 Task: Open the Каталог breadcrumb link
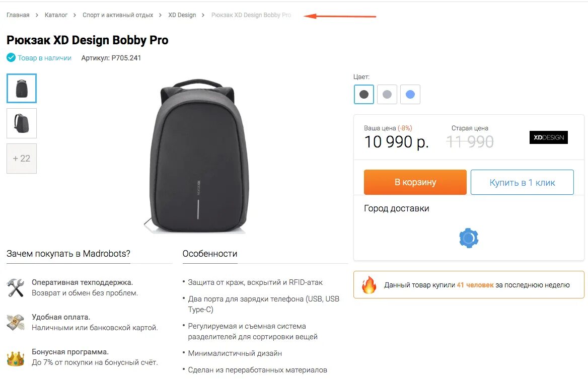pyautogui.click(x=56, y=15)
